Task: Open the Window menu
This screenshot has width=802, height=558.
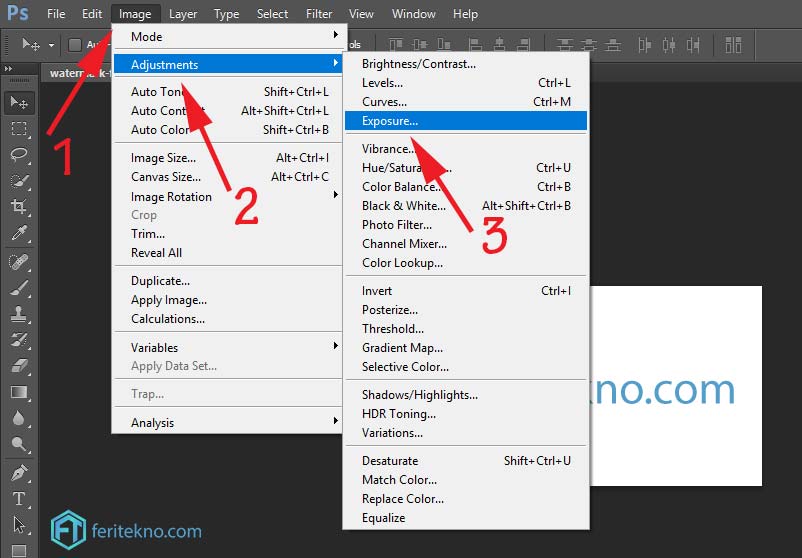Action: [x=413, y=14]
